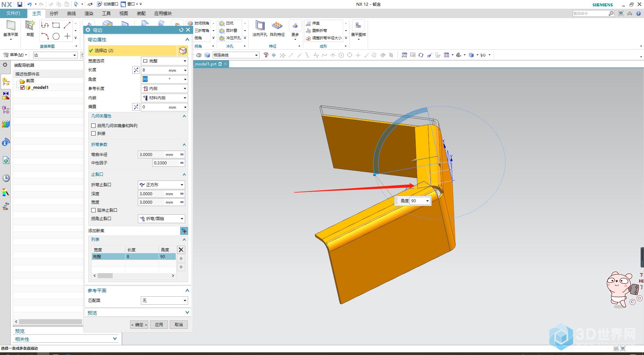Open the 拐角止裂口 dropdown showing 折弯/面链
This screenshot has width=644, height=355.
coord(161,219)
